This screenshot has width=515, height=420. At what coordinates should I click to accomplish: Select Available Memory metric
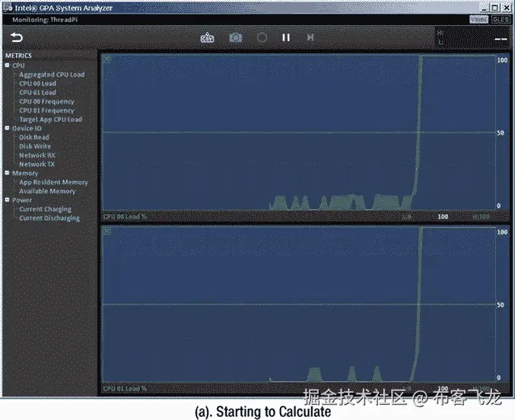(47, 191)
